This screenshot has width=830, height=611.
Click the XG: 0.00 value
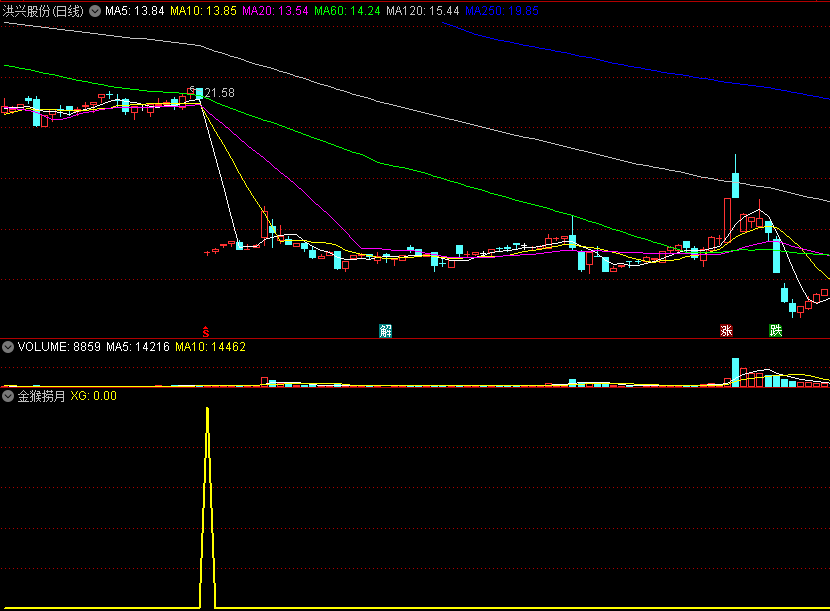click(x=93, y=396)
